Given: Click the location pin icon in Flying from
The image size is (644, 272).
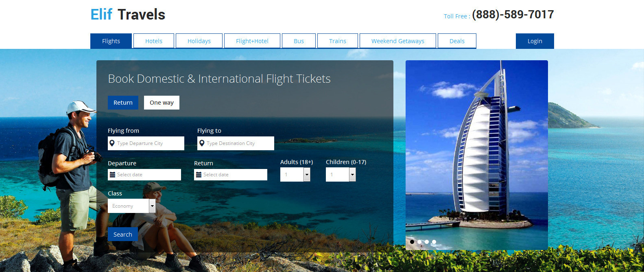Looking at the screenshot, I should [x=112, y=143].
